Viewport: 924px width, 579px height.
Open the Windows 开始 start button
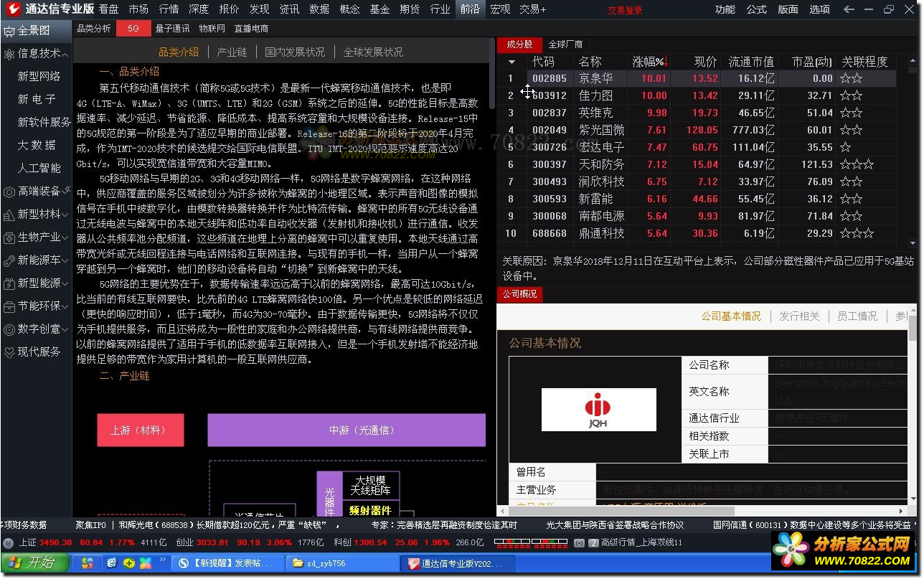click(x=35, y=563)
